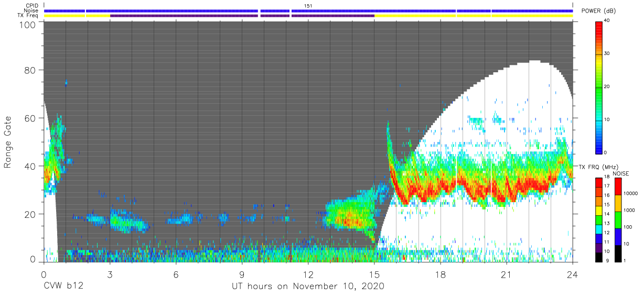Click the TX frequency scale label '9'

pyautogui.click(x=607, y=260)
